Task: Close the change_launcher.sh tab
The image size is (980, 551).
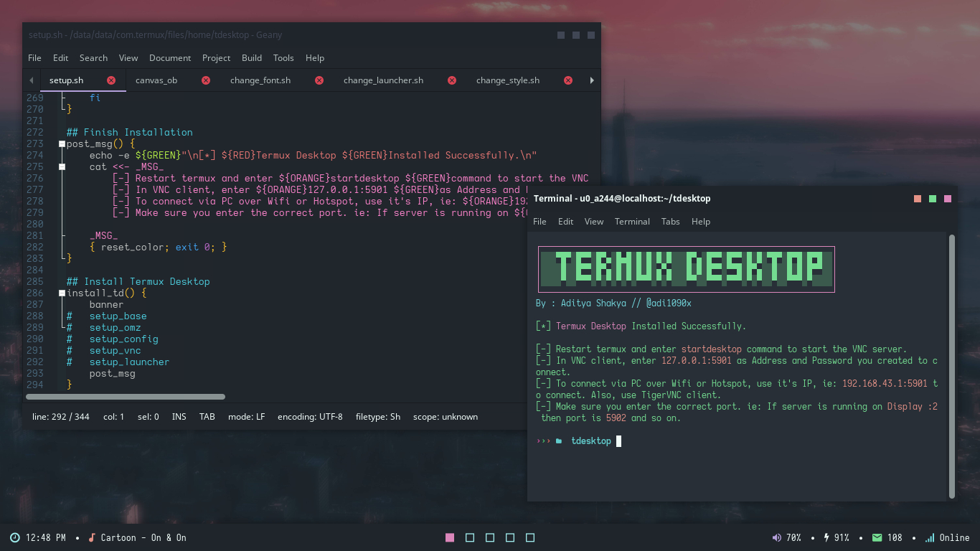Action: tap(452, 80)
